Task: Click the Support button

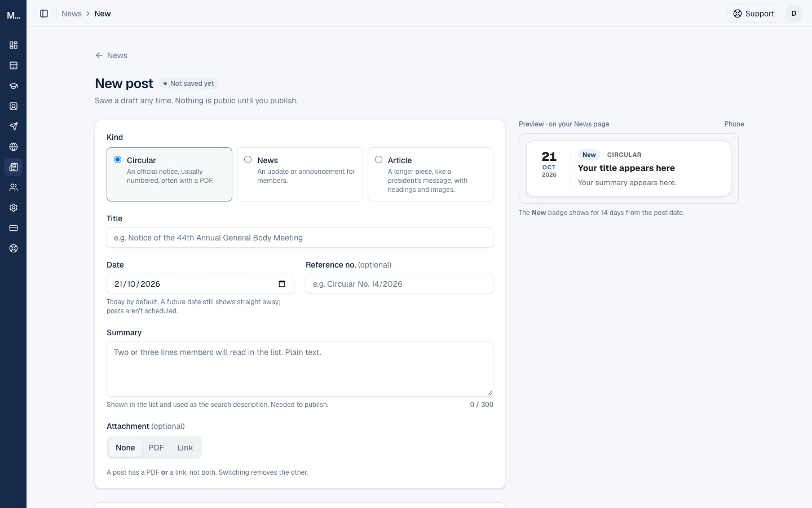Action: click(x=753, y=14)
